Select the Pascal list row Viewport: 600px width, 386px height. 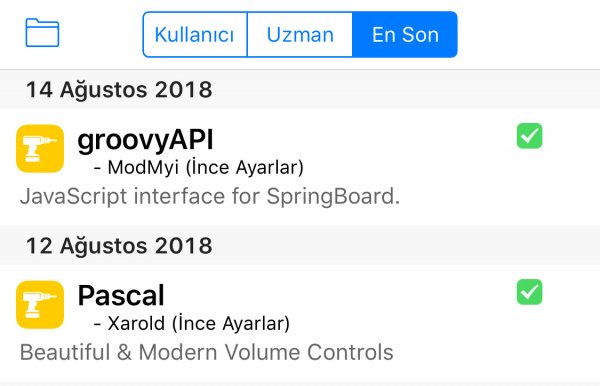pos(300,323)
